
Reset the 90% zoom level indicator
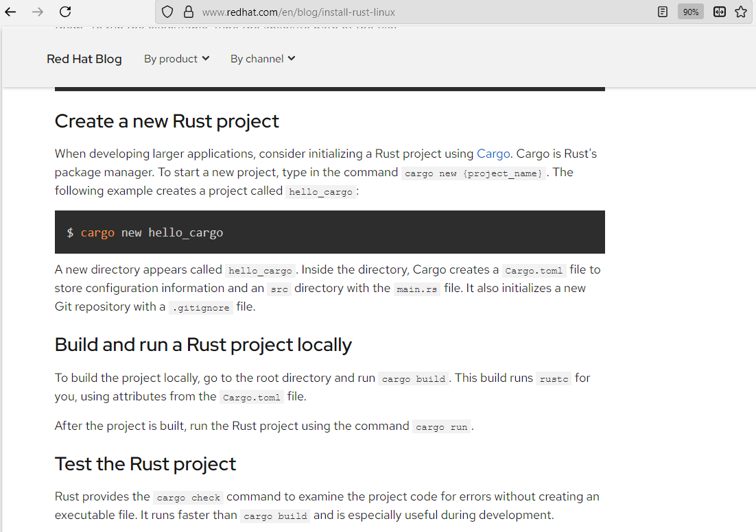pos(690,12)
